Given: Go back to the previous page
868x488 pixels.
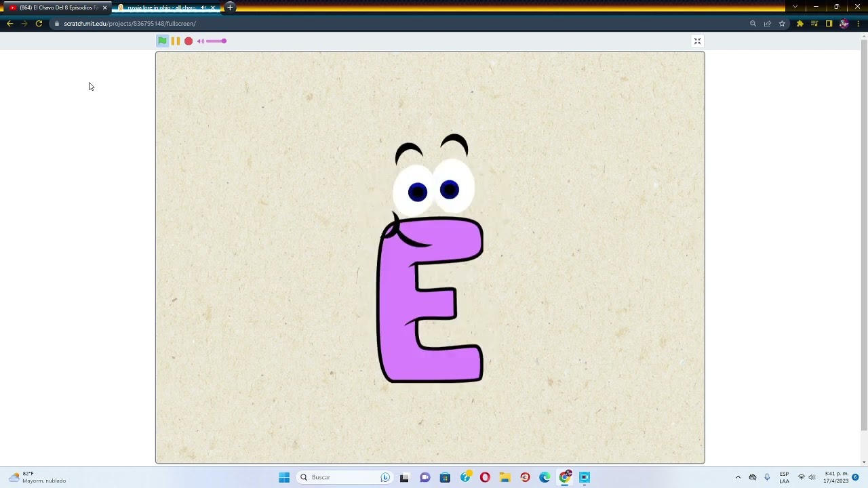Looking at the screenshot, I should pos(9,24).
